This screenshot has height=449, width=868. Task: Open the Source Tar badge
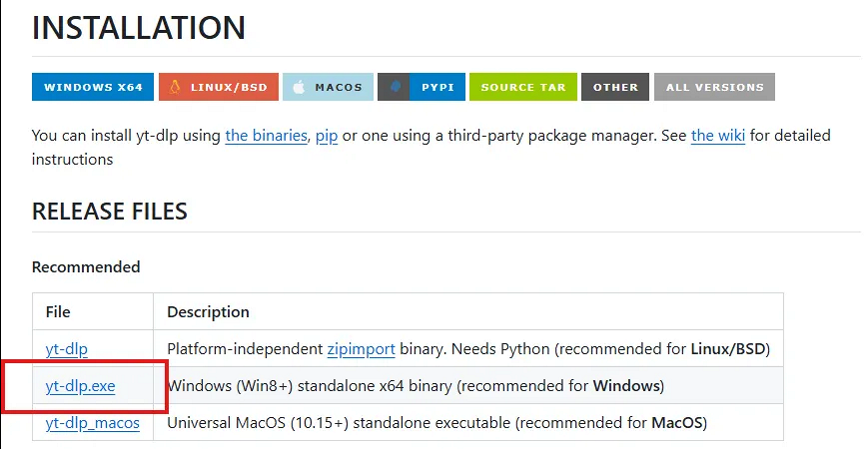522,88
